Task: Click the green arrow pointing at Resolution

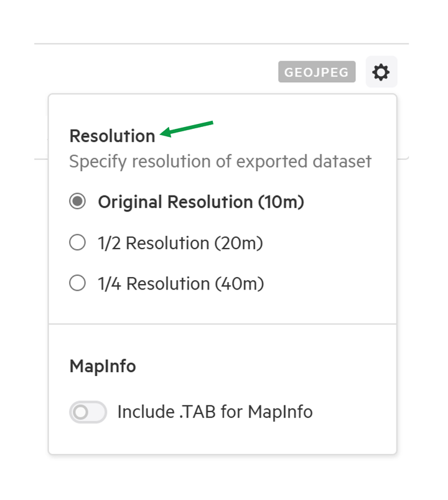Action: click(187, 129)
